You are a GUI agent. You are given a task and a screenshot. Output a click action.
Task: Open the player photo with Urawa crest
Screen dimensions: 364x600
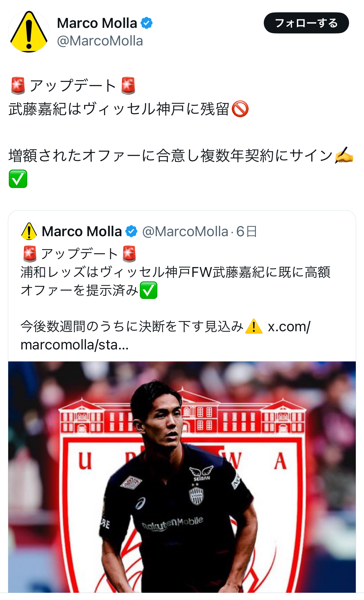182,477
